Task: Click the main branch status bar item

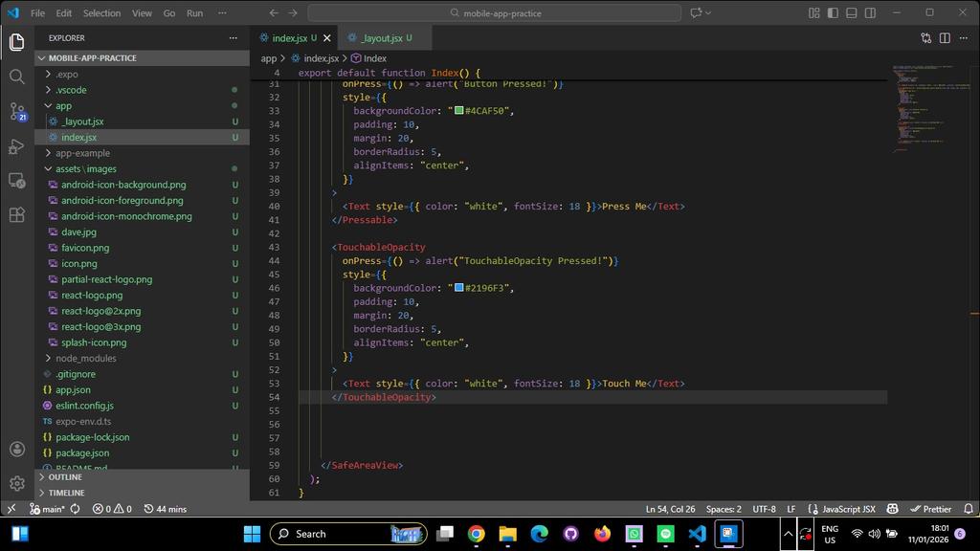Action: click(x=48, y=509)
